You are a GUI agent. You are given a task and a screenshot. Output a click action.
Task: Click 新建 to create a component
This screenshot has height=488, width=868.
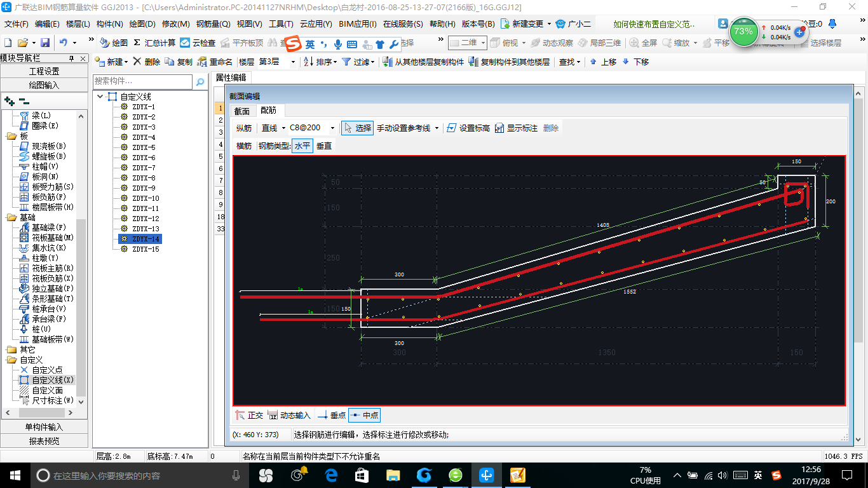111,62
